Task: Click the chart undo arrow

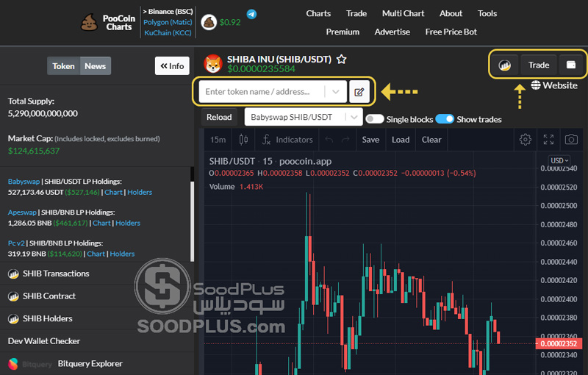Action: [329, 140]
